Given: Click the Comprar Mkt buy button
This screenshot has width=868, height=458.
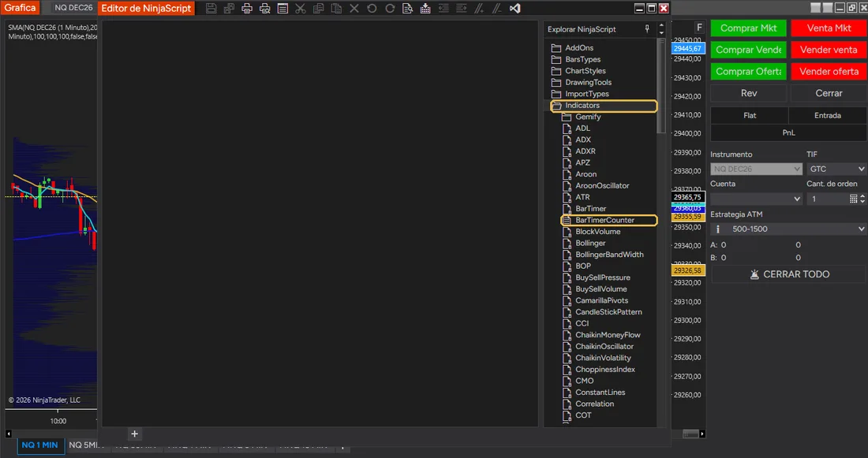Looking at the screenshot, I should 748,28.
